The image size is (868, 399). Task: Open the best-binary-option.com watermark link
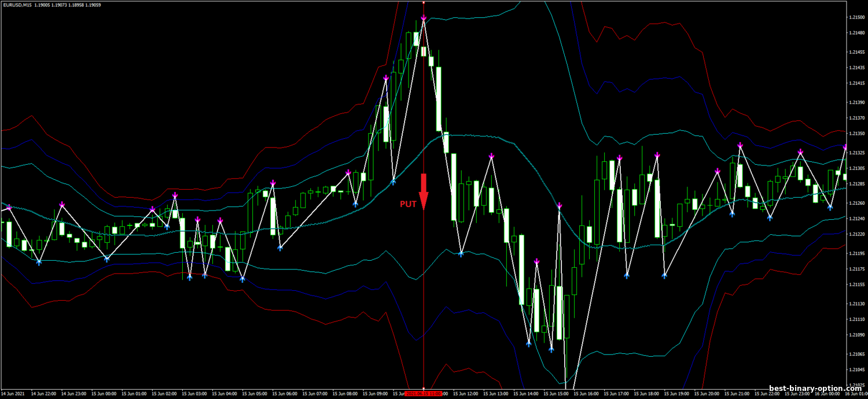pos(815,389)
